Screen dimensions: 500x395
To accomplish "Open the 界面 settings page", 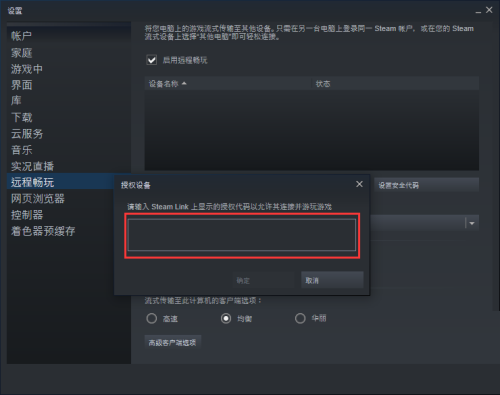I will (x=21, y=85).
